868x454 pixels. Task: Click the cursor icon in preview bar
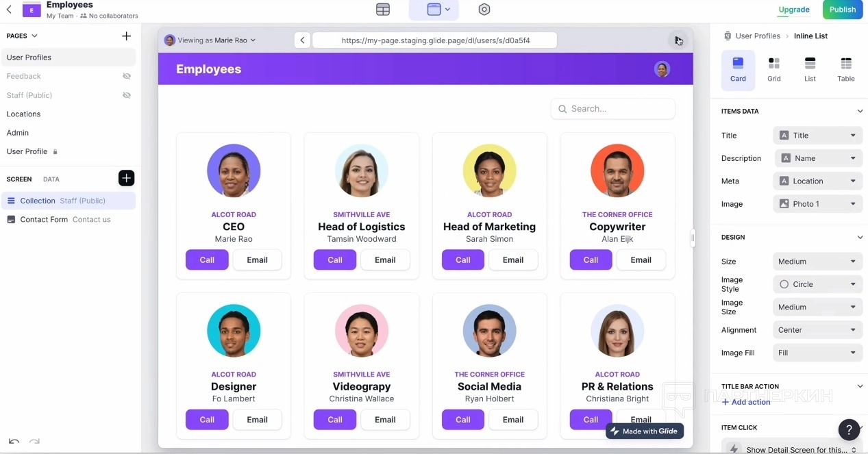[x=678, y=40]
